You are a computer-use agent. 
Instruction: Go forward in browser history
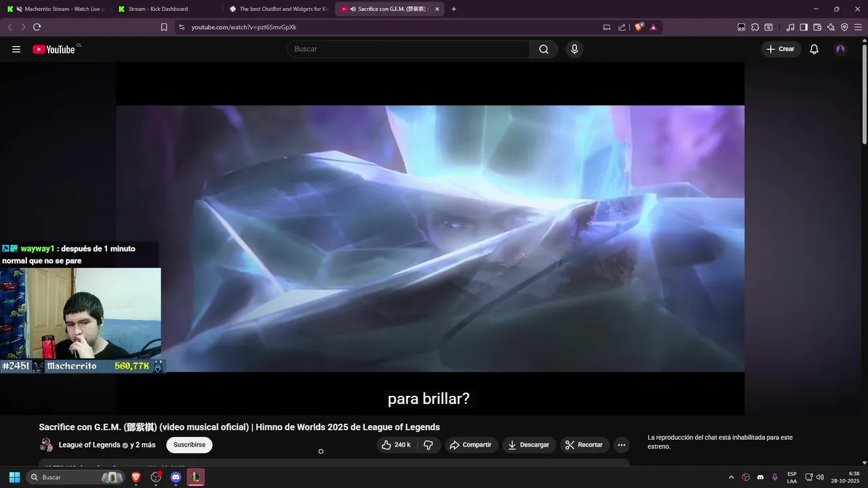(x=23, y=27)
